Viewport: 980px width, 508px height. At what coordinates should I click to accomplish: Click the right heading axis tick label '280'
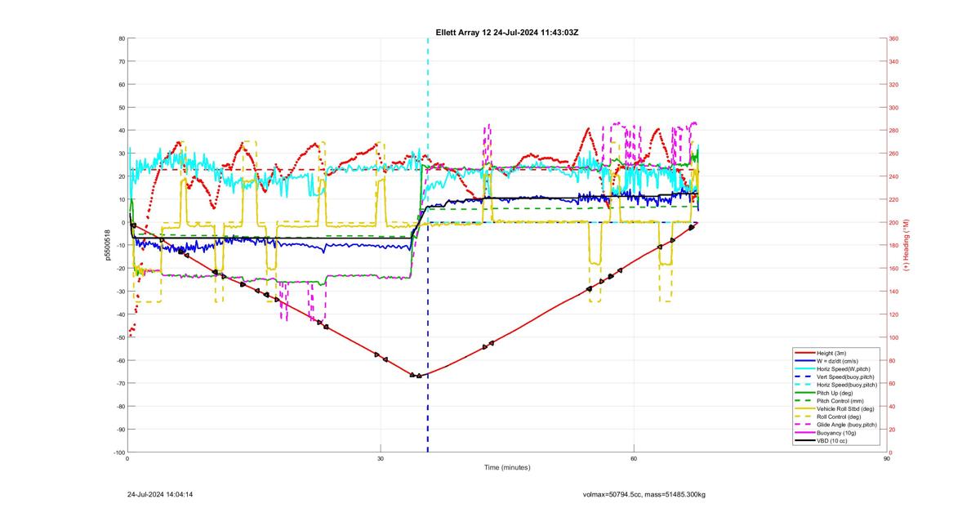(894, 131)
